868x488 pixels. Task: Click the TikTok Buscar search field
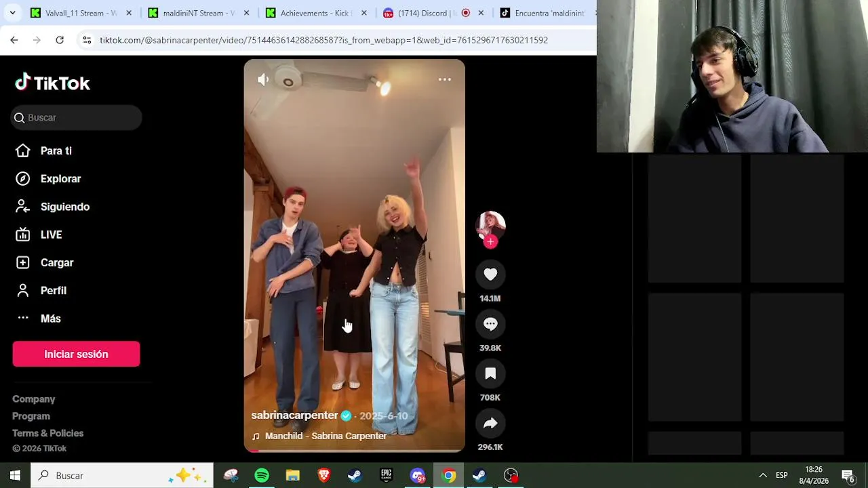[x=76, y=118]
